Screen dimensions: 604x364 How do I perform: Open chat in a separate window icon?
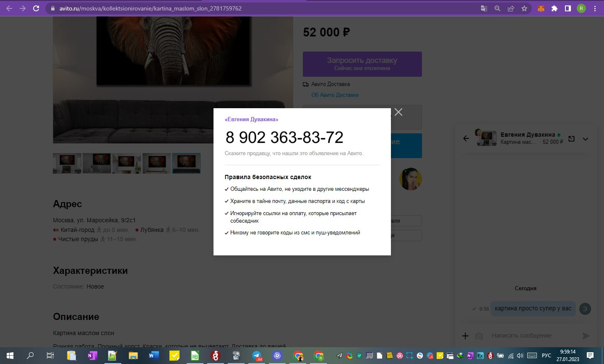coord(571,139)
